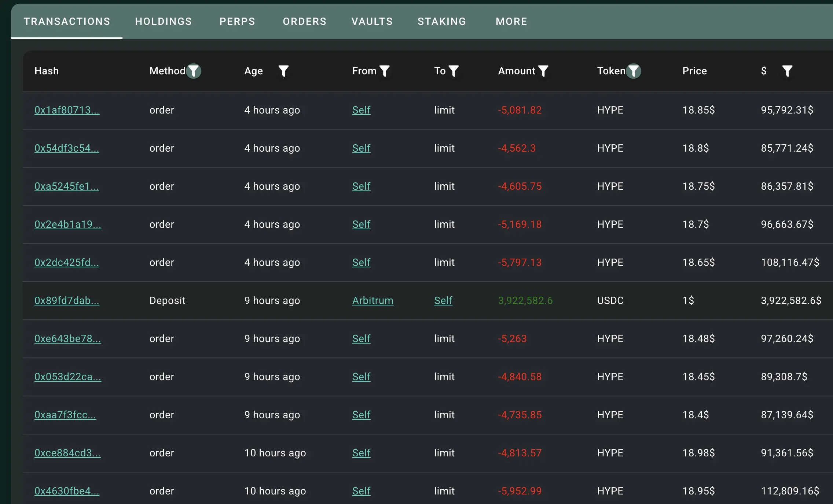Click Self link in the first order row

(361, 110)
